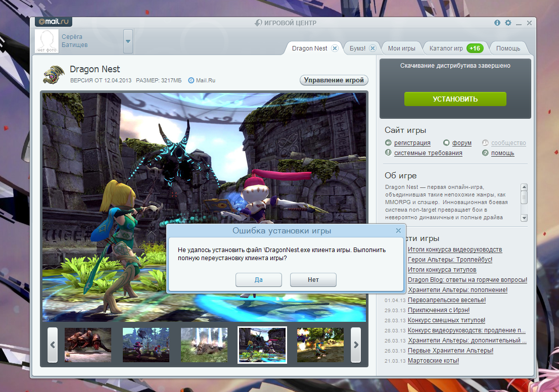The height and width of the screenshot is (392, 559).
Task: Open the info icon in title bar
Action: coord(497,23)
